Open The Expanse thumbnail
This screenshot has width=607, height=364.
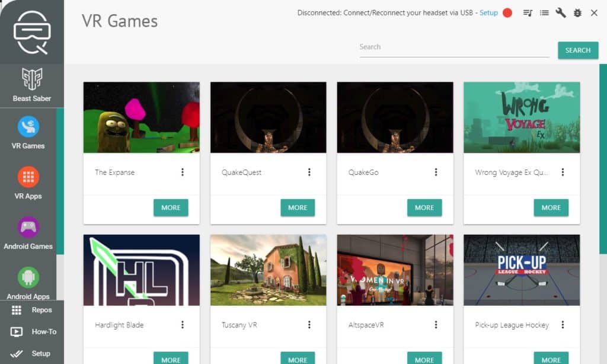click(x=141, y=117)
